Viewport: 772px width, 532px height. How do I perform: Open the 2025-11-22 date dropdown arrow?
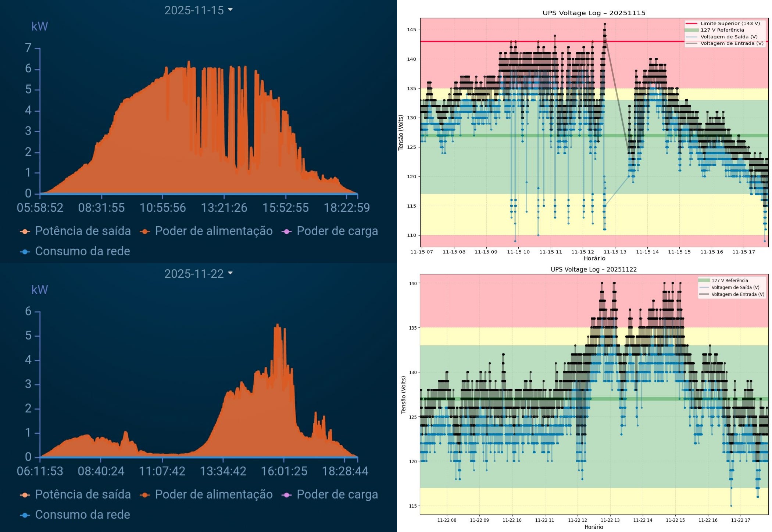[230, 273]
